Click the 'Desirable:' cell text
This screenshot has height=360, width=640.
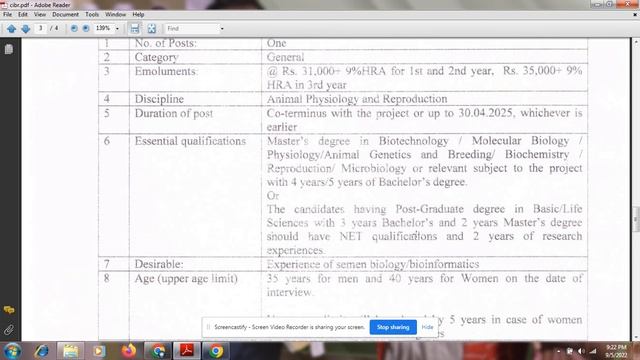pos(159,264)
